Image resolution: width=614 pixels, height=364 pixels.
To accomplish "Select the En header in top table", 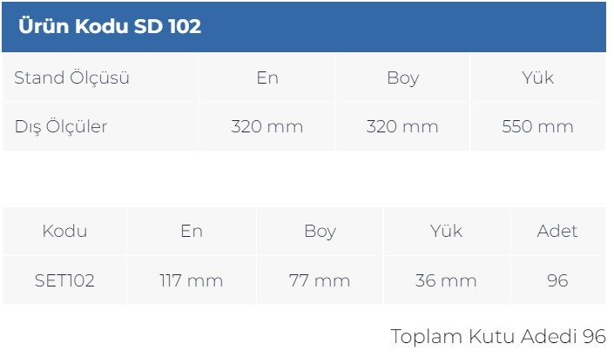I will 267,78.
